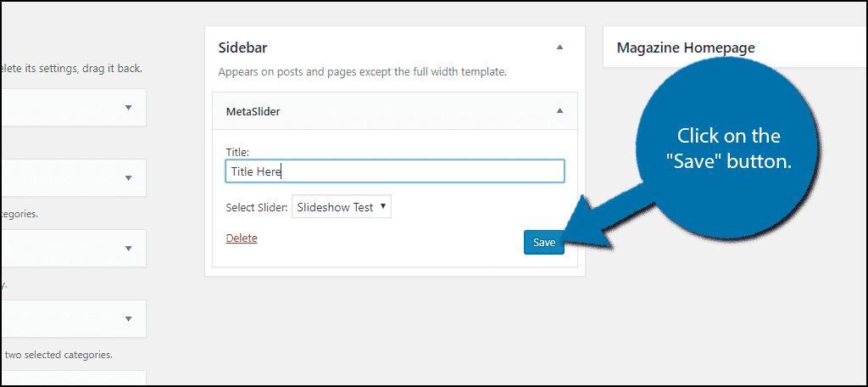
Task: Click the red Delete link
Action: coord(242,238)
